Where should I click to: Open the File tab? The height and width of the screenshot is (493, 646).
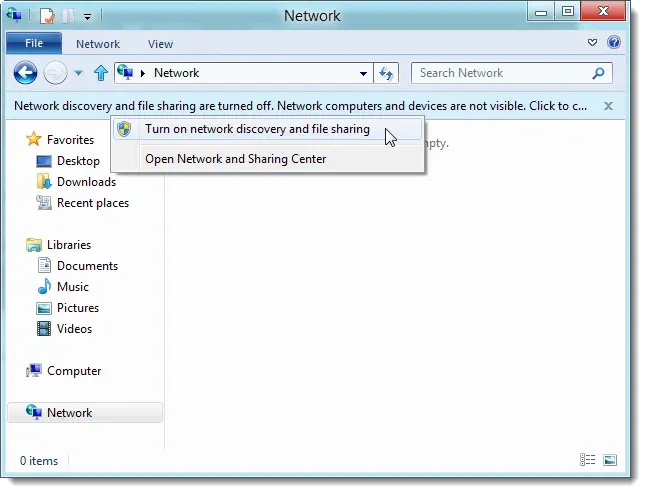tap(34, 43)
